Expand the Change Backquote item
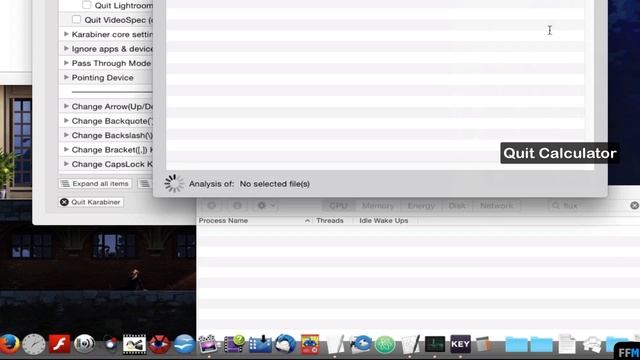The width and height of the screenshot is (640, 360). 66,120
